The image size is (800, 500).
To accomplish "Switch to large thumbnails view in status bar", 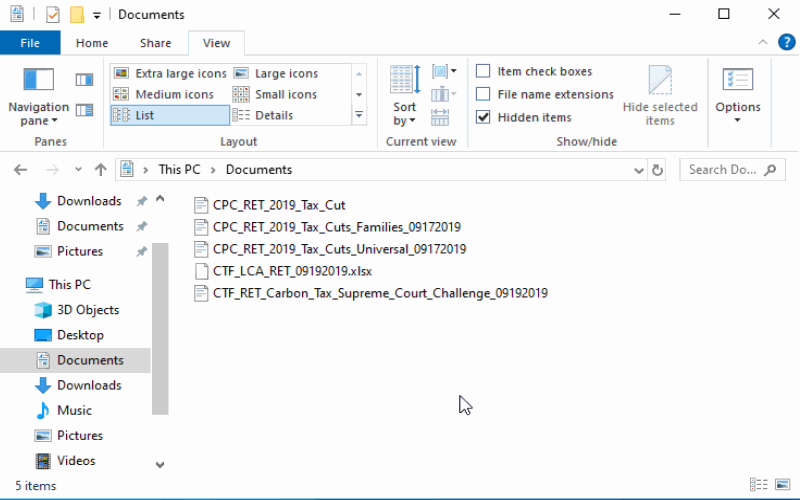I will pos(781,486).
